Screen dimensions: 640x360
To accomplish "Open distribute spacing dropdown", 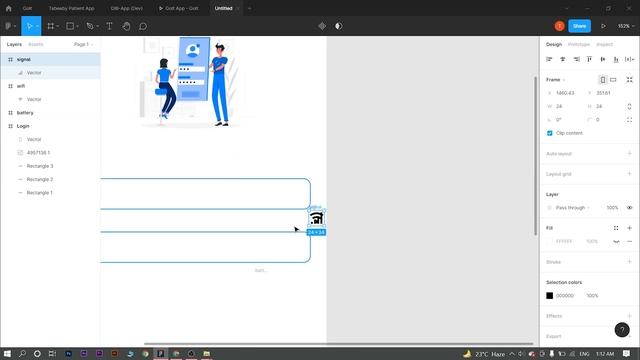I will [x=629, y=59].
